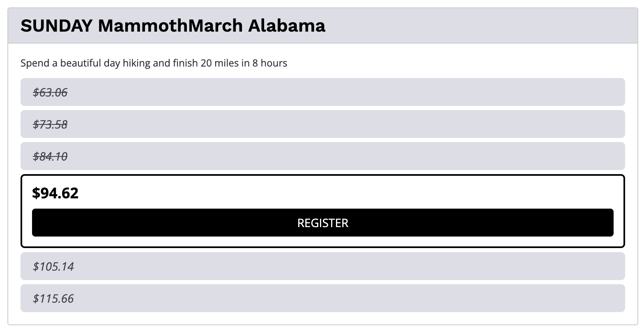Click the word SUNDAY in the heading
The height and width of the screenshot is (331, 644).
point(56,26)
